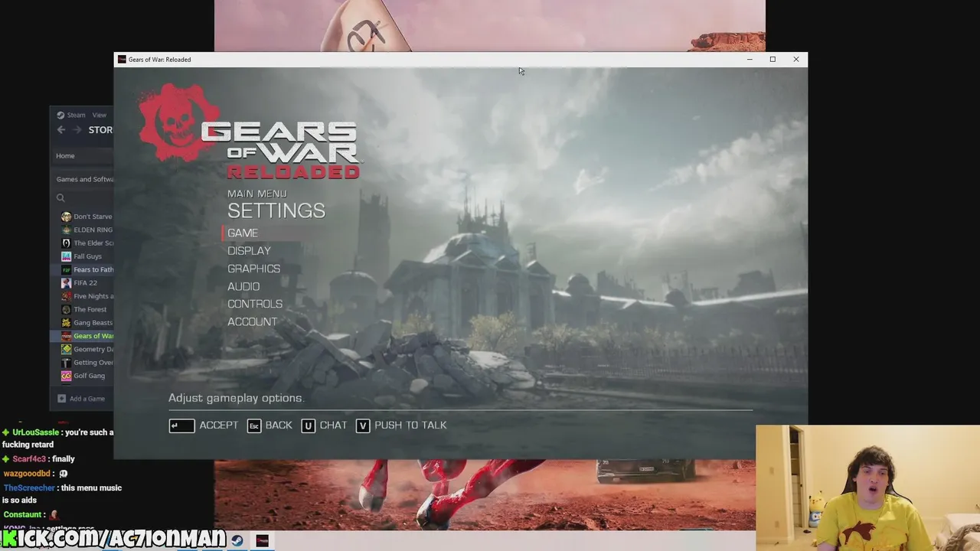
Task: Click the ACCEPT label in game footer
Action: [219, 425]
